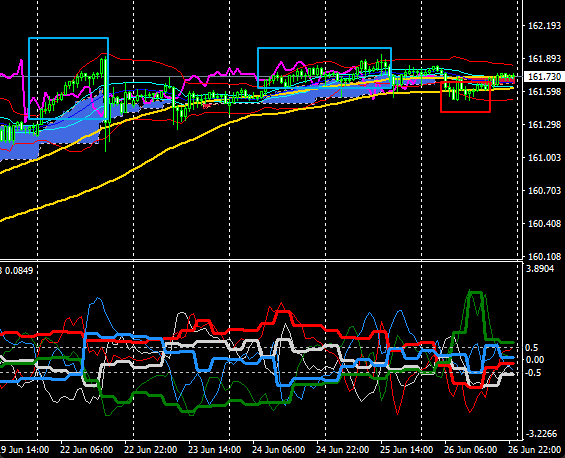Viewport: 565px width, 458px height.
Task: Click the -0.5 indicator level label
Action: [533, 373]
